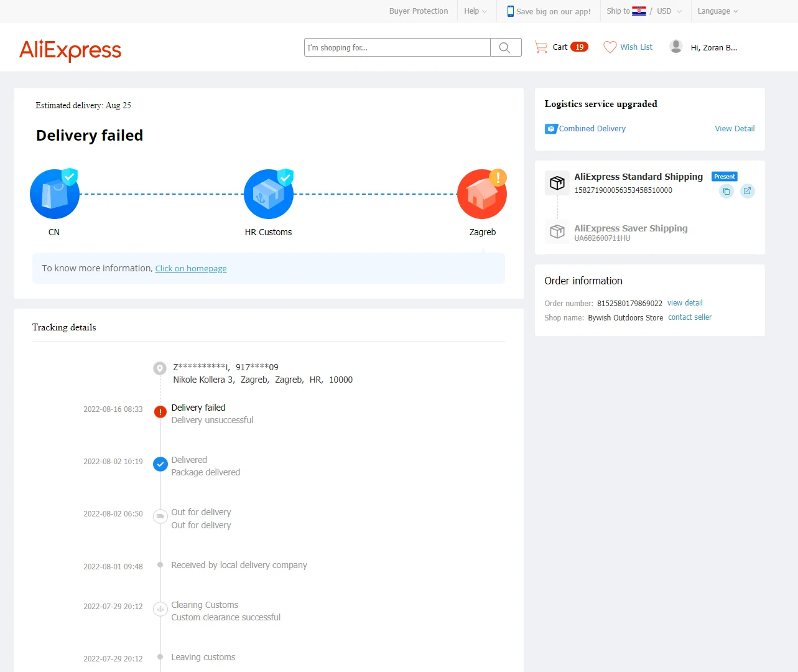
Task: Click the mobile phone app icon
Action: (x=511, y=11)
